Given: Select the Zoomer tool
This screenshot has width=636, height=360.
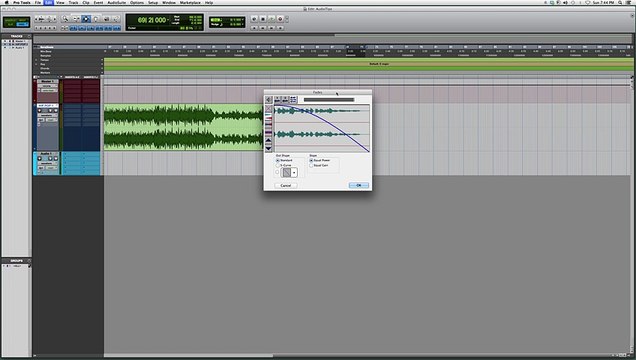Looking at the screenshot, I should (65, 19).
